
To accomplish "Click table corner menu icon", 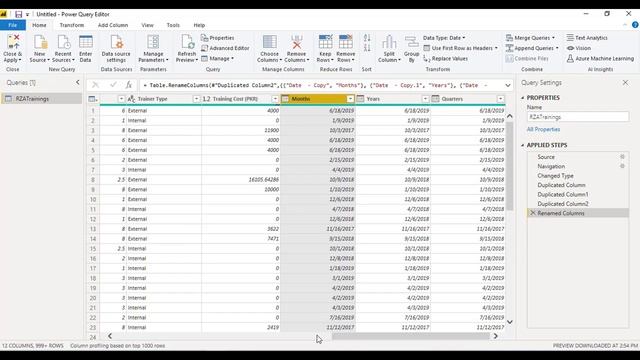I will coord(93,99).
